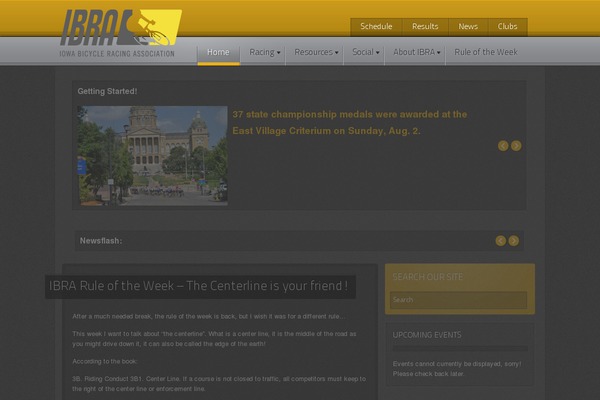This screenshot has width=600, height=400.
Task: Click the IBRA cyclist logo
Action: [121, 28]
